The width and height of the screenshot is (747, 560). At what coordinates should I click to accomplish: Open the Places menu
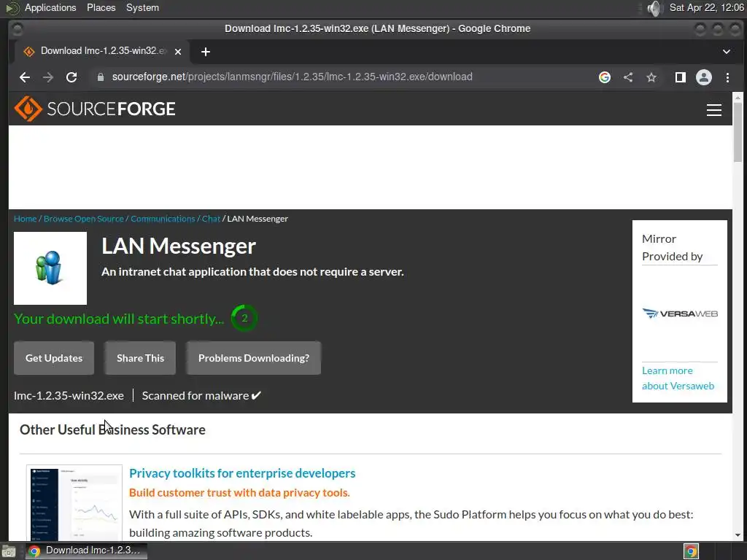coord(101,7)
